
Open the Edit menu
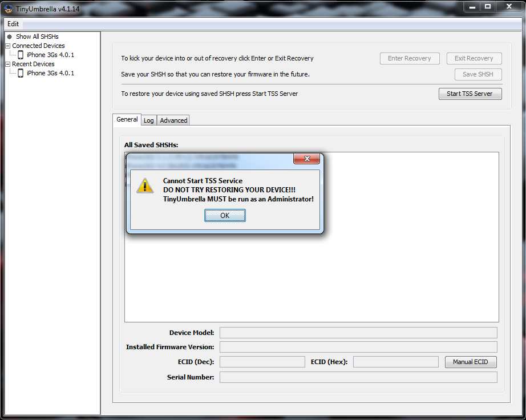pos(13,24)
